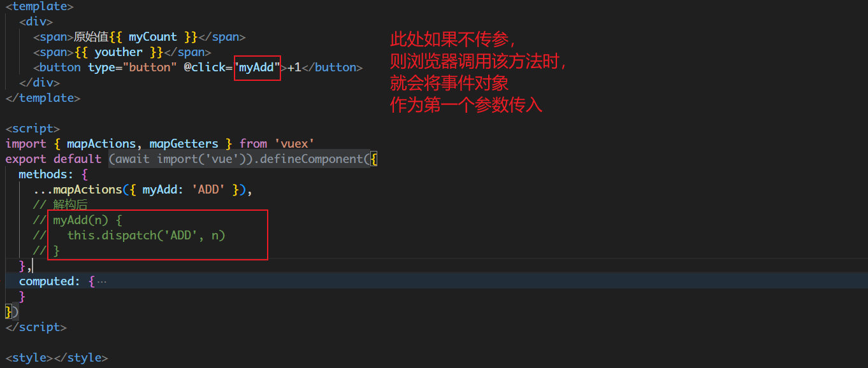Click the myCount interpolation in the span
This screenshot has width=868, height=368.
(153, 37)
